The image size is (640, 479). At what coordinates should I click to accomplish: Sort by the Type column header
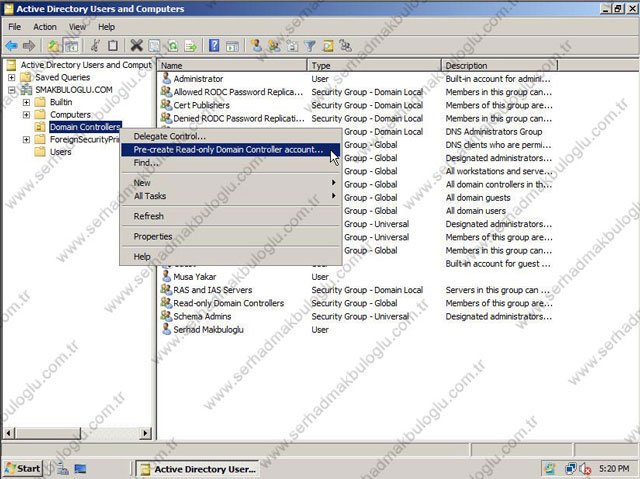374,66
